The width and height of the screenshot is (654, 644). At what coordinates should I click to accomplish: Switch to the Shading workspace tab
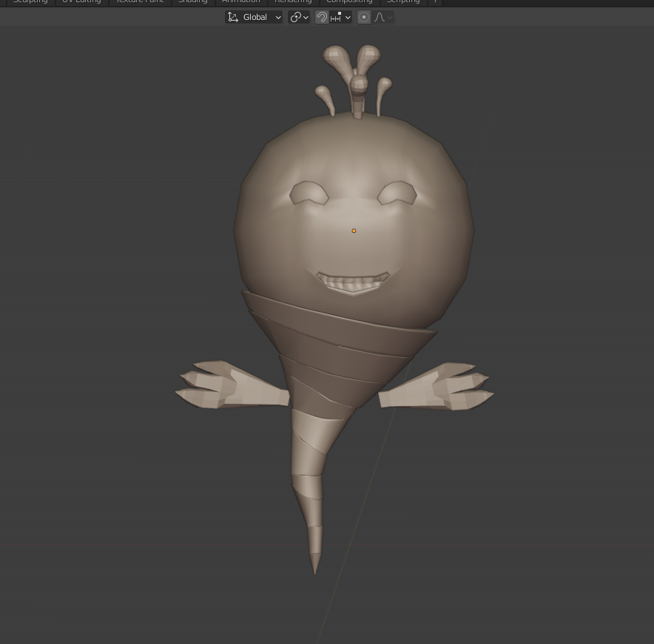[192, 1]
